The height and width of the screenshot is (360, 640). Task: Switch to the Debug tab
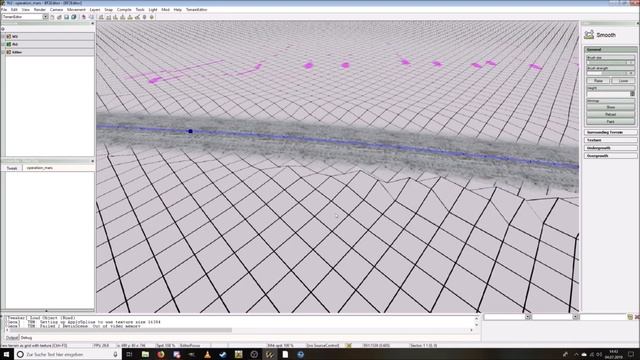(27, 338)
